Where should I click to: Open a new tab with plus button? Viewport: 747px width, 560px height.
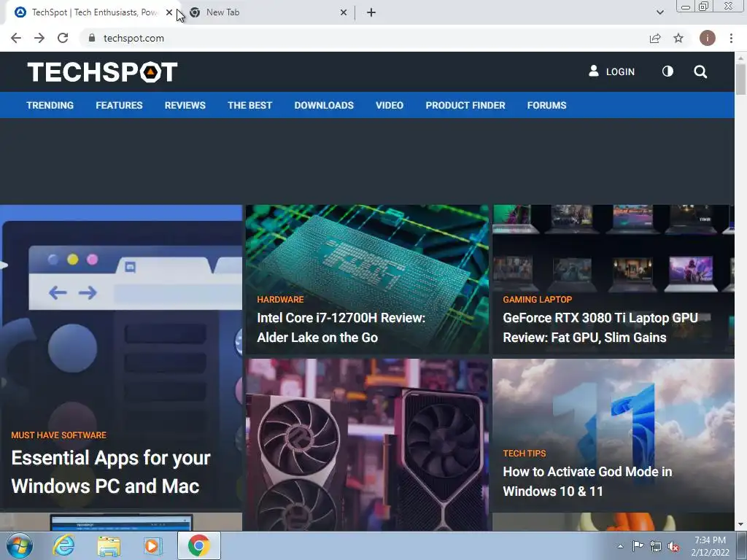tap(371, 13)
